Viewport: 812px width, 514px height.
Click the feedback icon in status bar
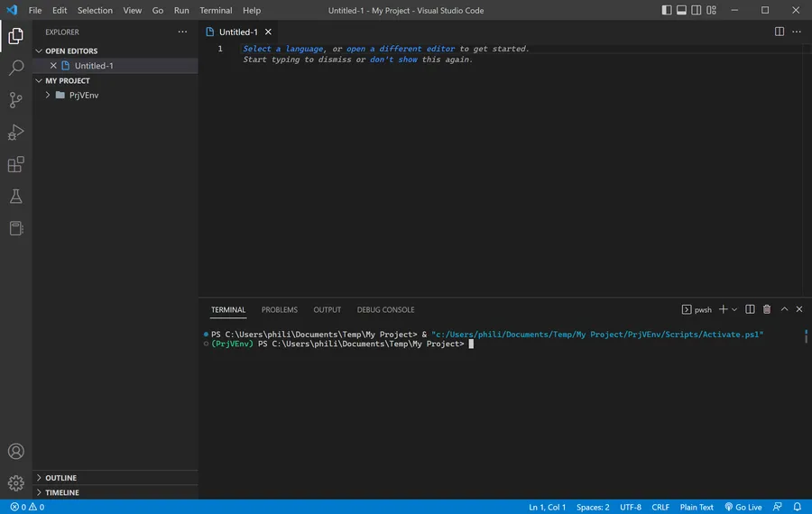(x=778, y=507)
